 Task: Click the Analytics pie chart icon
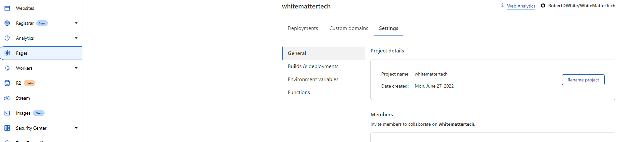click(7, 38)
